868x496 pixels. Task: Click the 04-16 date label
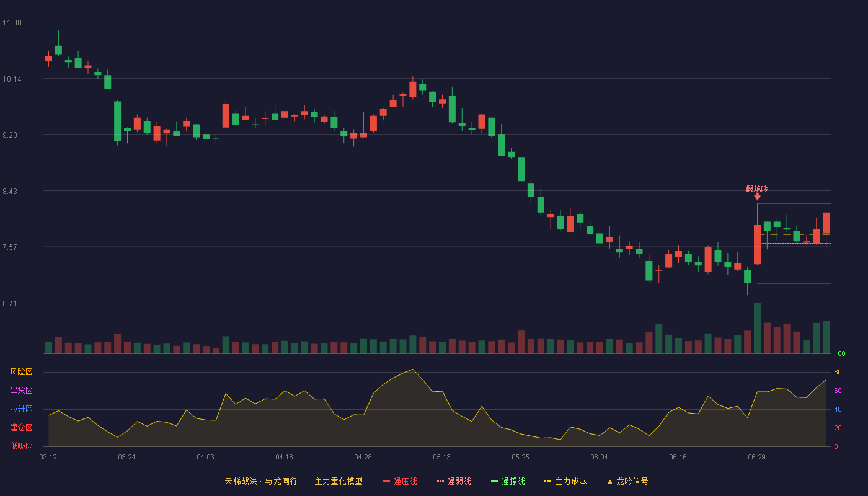284,457
